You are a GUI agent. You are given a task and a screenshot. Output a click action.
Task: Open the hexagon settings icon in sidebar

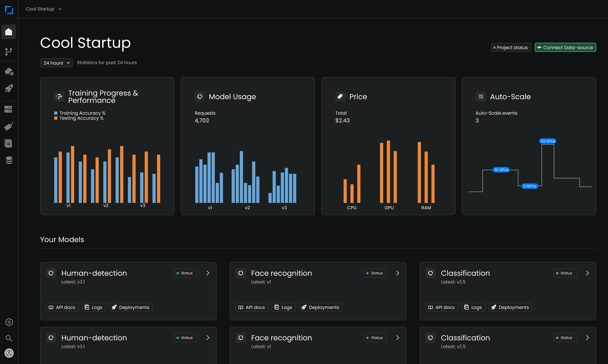click(9, 322)
